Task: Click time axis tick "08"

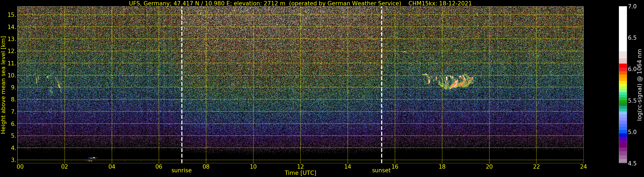Action: tap(206, 167)
